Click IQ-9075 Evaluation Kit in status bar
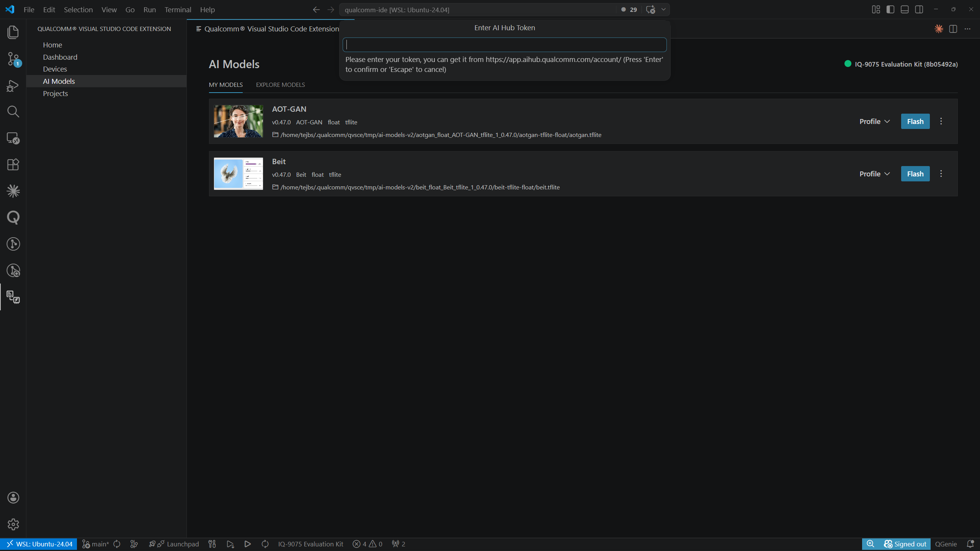 pyautogui.click(x=310, y=544)
